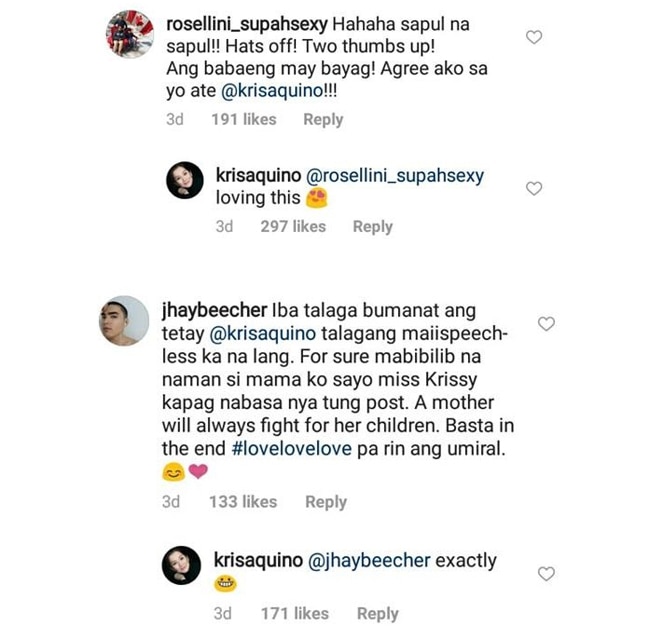Reply to jhaybeecher's comment
The width and height of the screenshot is (660, 629).
click(x=326, y=502)
